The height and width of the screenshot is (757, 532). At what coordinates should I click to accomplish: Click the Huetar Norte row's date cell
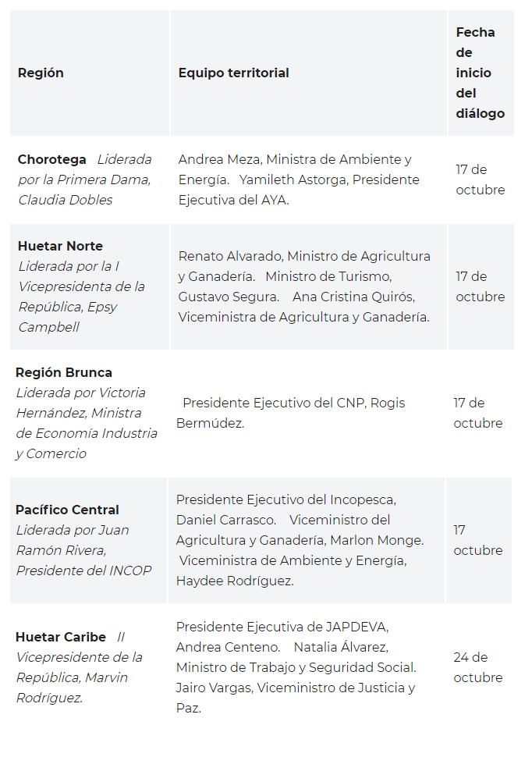point(480,286)
